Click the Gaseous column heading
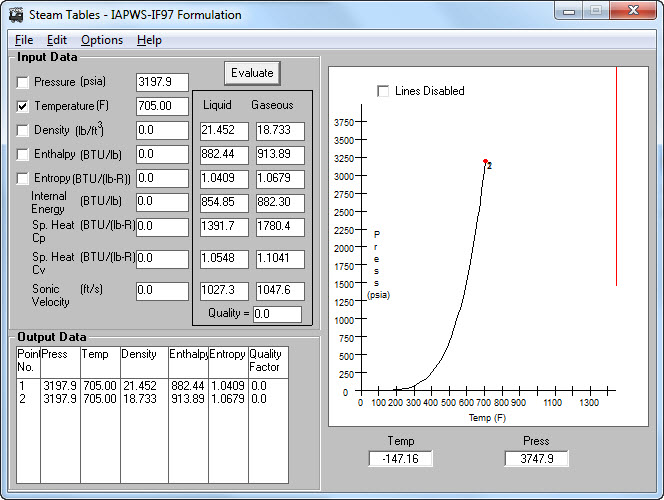The image size is (664, 500). 272,105
